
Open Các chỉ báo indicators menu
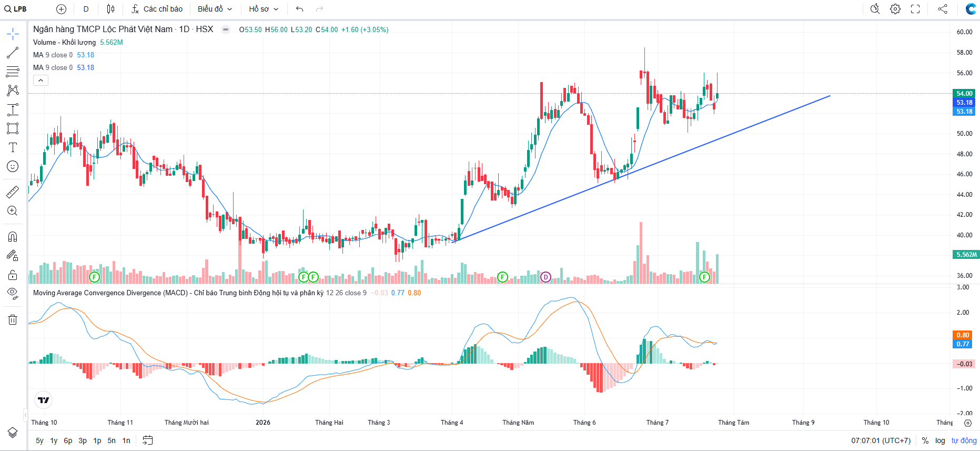click(x=157, y=9)
